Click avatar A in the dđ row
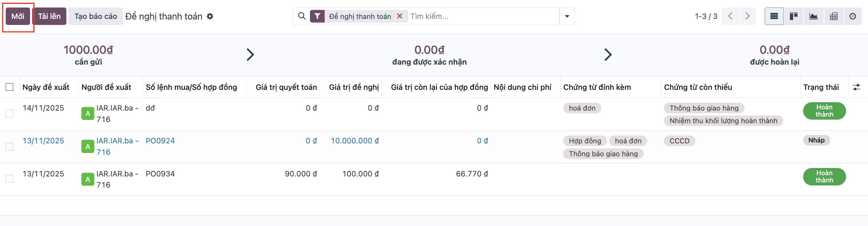The width and height of the screenshot is (868, 226). (x=88, y=114)
